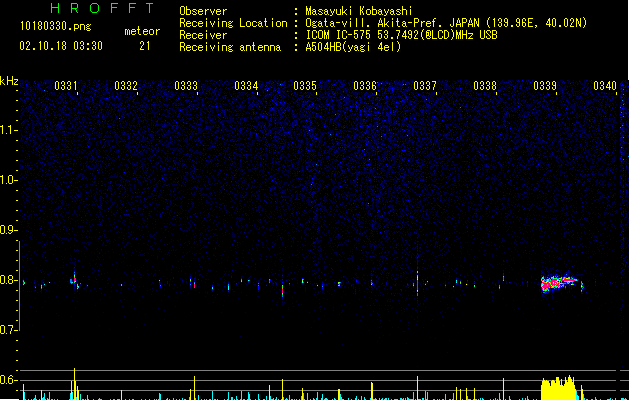Click the 0337 time marker
This screenshot has height=400, width=629.
[425, 86]
